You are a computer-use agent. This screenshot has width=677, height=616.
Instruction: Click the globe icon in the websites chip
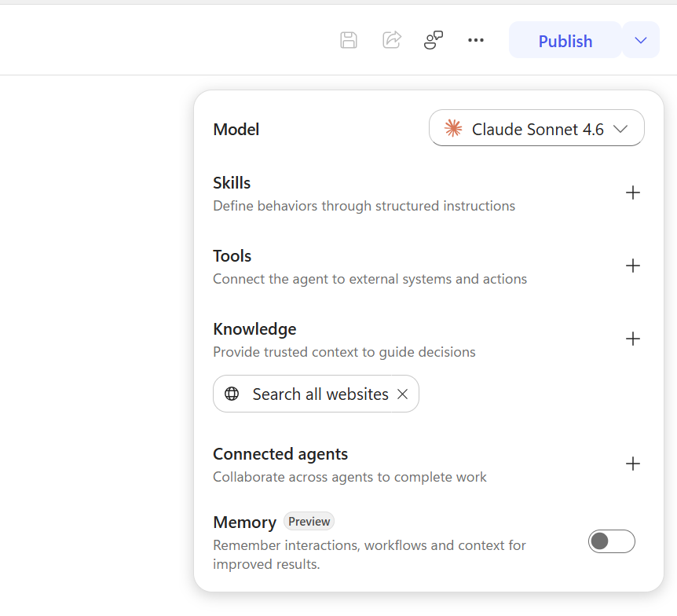232,394
